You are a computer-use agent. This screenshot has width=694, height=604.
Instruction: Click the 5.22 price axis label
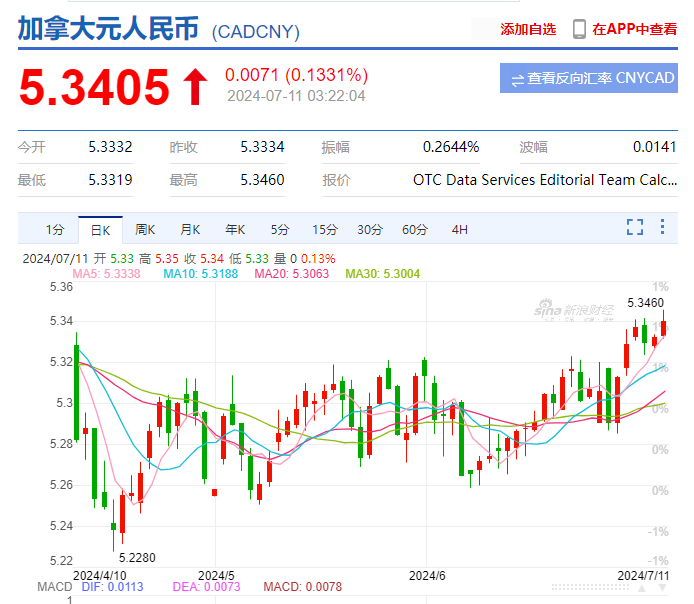click(61, 561)
